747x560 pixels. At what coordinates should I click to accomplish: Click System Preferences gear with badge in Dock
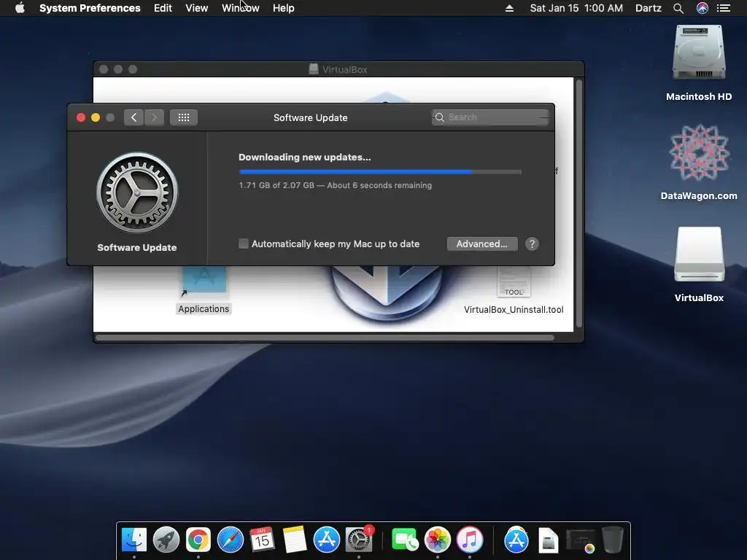[x=359, y=540]
